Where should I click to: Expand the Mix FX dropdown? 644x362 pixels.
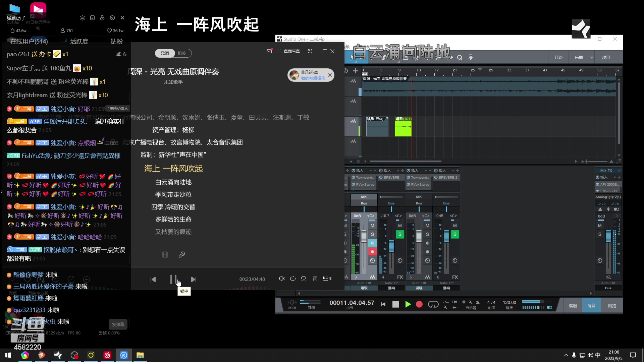click(619, 171)
